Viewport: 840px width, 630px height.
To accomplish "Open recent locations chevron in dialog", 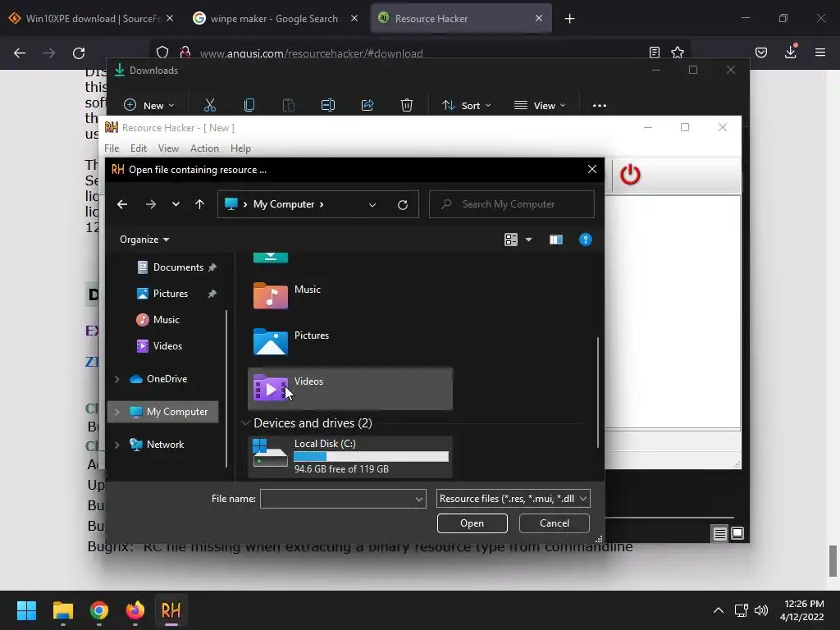I will (176, 204).
